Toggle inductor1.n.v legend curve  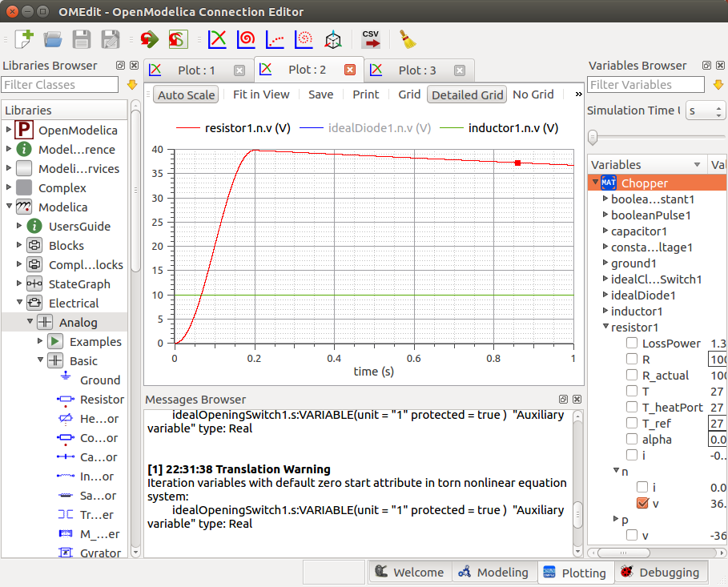click(x=499, y=127)
